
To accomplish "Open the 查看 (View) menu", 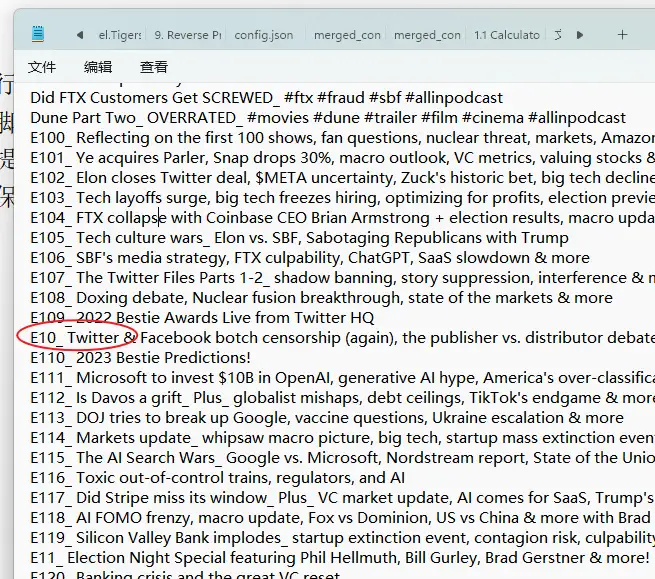I will pyautogui.click(x=154, y=67).
